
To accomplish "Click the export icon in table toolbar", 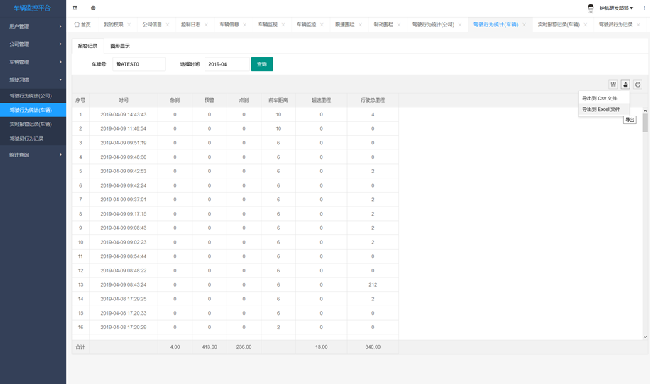I will (625, 85).
